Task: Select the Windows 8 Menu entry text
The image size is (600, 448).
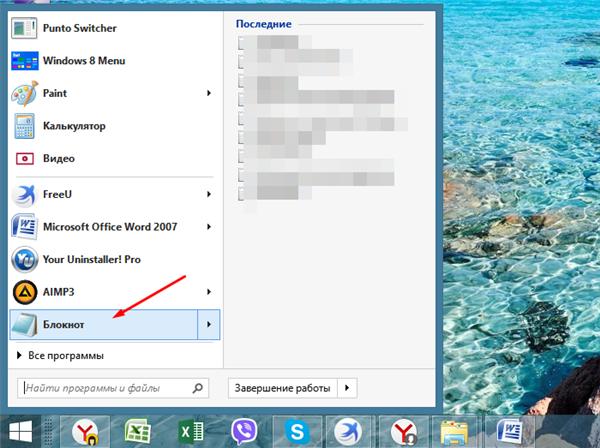Action: [84, 61]
